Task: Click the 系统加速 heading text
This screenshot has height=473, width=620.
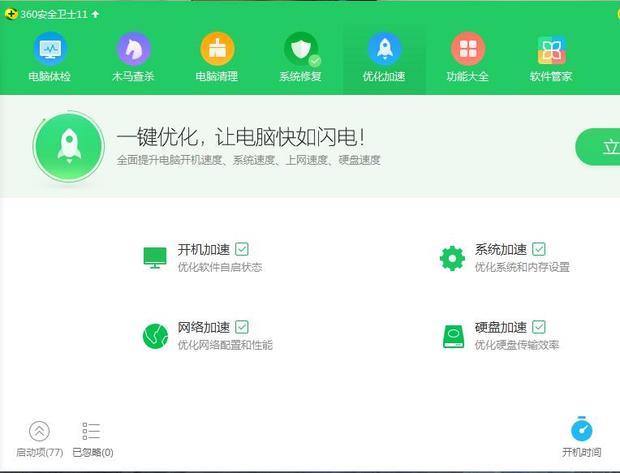Action: click(501, 250)
